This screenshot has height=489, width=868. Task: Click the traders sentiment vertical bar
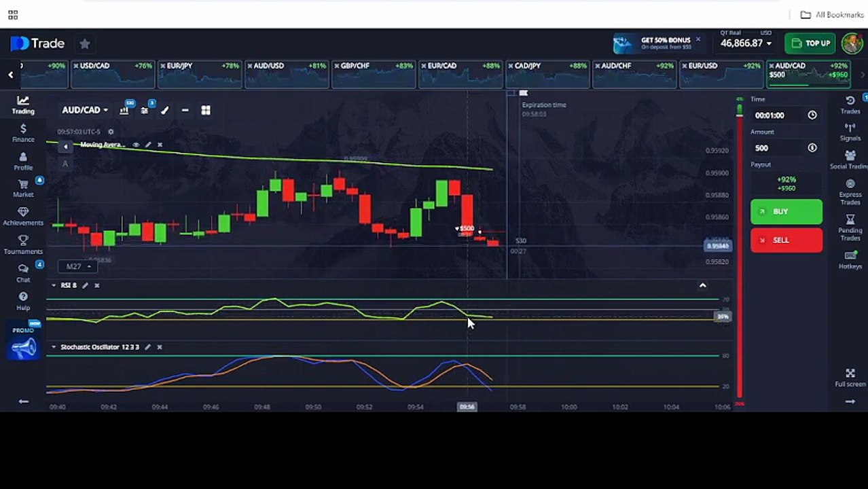click(739, 251)
